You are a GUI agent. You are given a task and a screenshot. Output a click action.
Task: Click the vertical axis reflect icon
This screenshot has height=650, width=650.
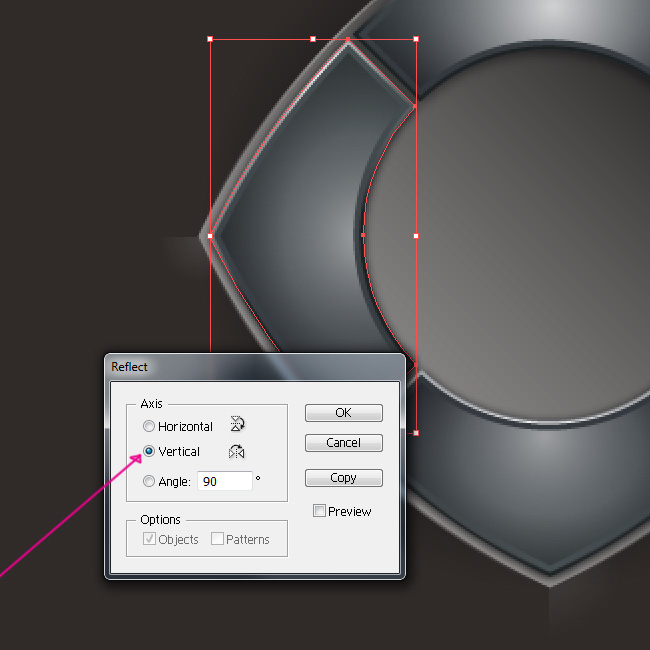point(237,451)
